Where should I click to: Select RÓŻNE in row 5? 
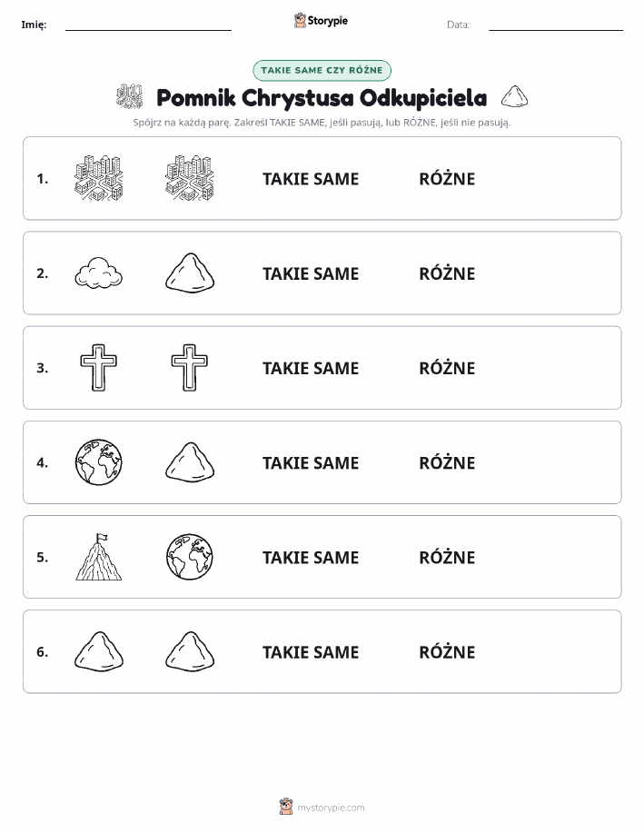pyautogui.click(x=447, y=557)
